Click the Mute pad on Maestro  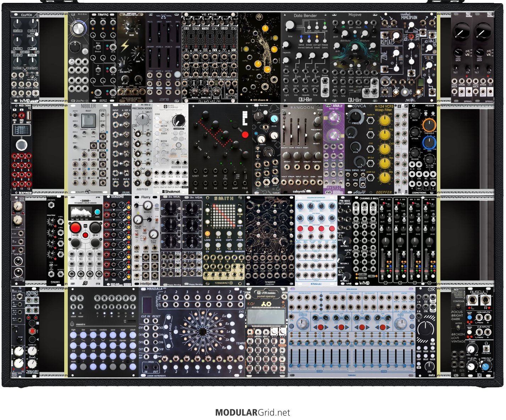73,367
